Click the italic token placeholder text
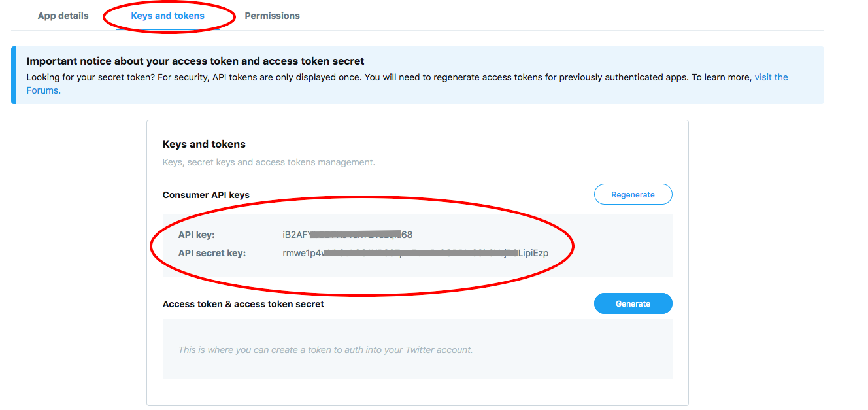The width and height of the screenshot is (868, 410). click(325, 350)
